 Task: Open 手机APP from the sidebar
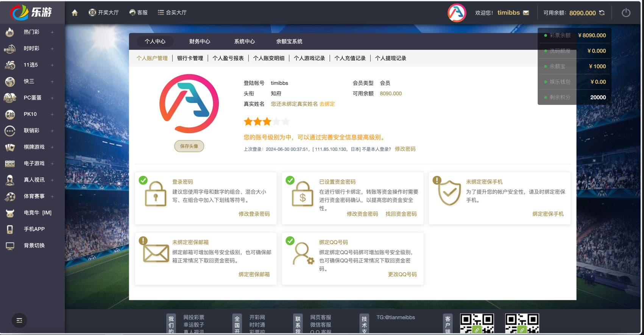coord(34,229)
